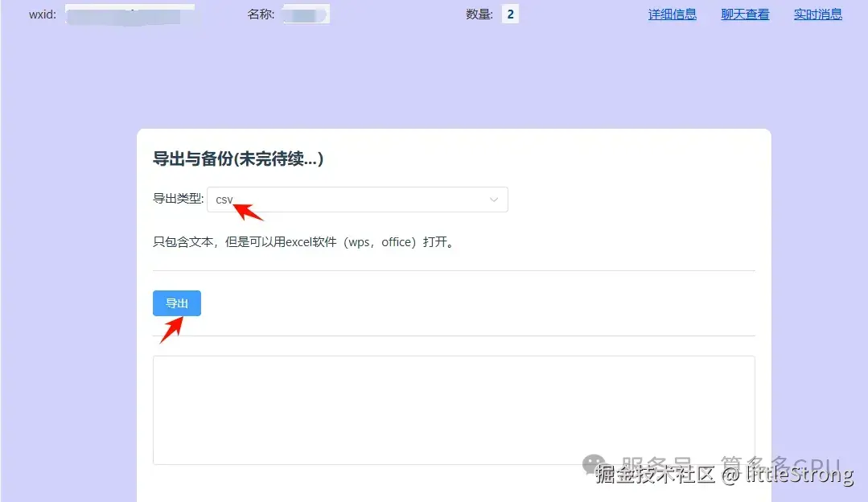The height and width of the screenshot is (502, 868).
Task: Click the dropdown chevron beside csv
Action: pos(494,200)
